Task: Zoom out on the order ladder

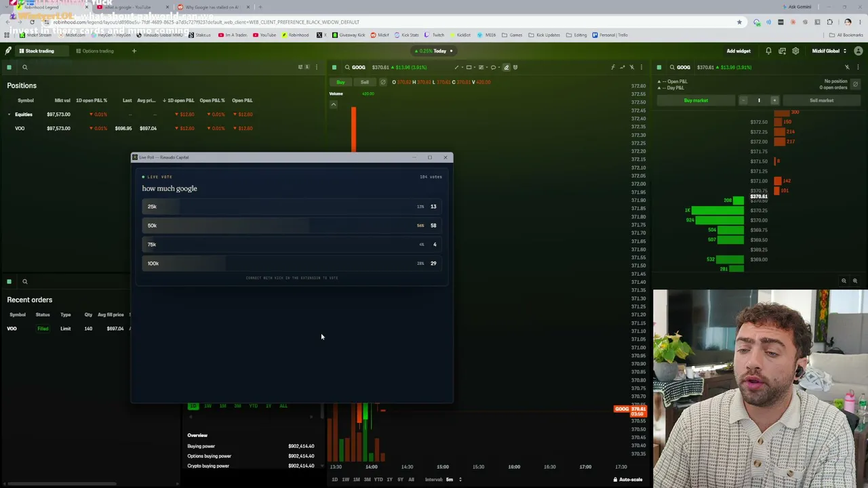Action: (844, 281)
